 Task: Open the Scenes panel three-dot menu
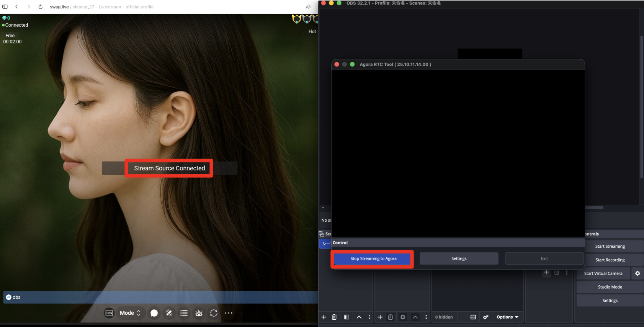click(x=369, y=317)
